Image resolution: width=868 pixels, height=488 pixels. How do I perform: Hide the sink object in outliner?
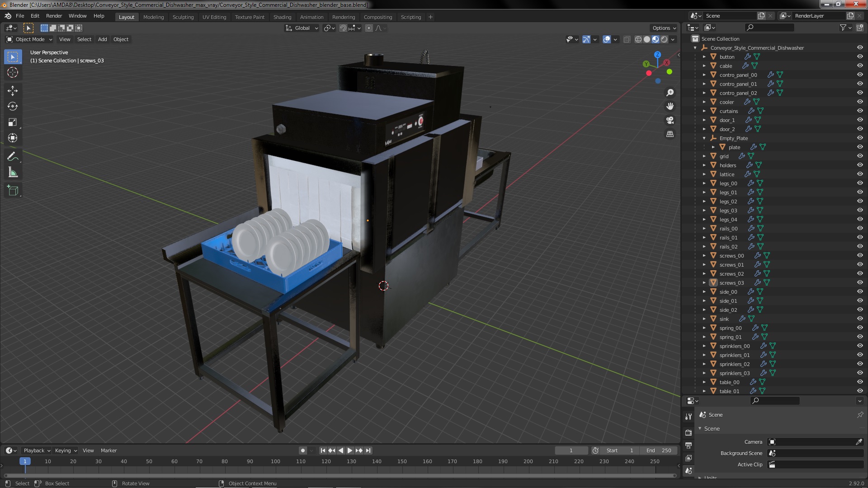pos(860,319)
